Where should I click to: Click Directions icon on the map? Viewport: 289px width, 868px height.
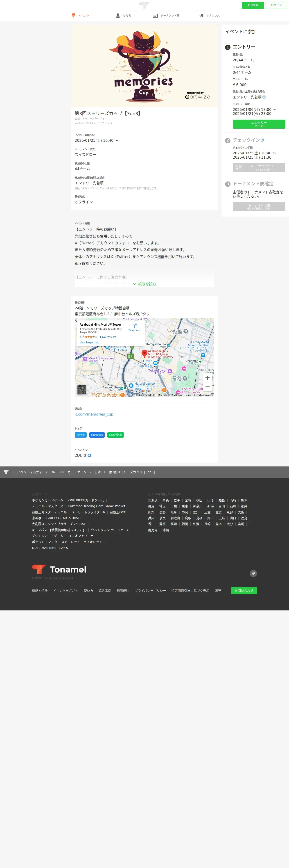(135, 326)
